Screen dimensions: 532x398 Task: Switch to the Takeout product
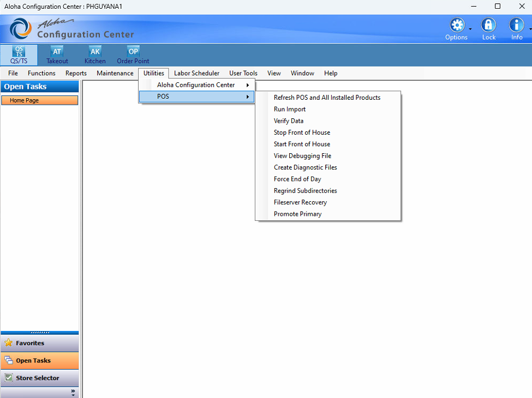(x=57, y=55)
